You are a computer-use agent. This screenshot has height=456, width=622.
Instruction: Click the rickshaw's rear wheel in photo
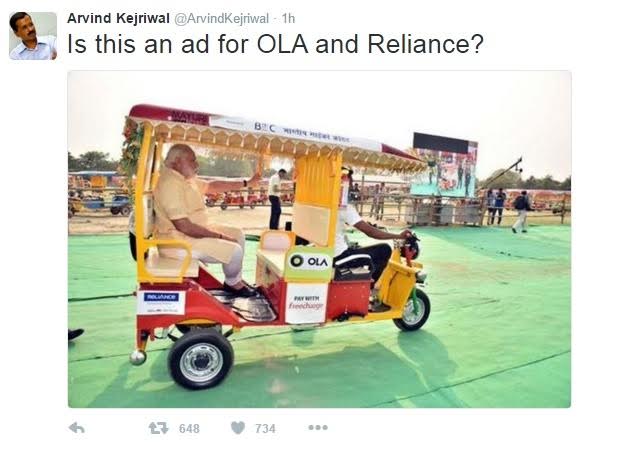tap(201, 360)
